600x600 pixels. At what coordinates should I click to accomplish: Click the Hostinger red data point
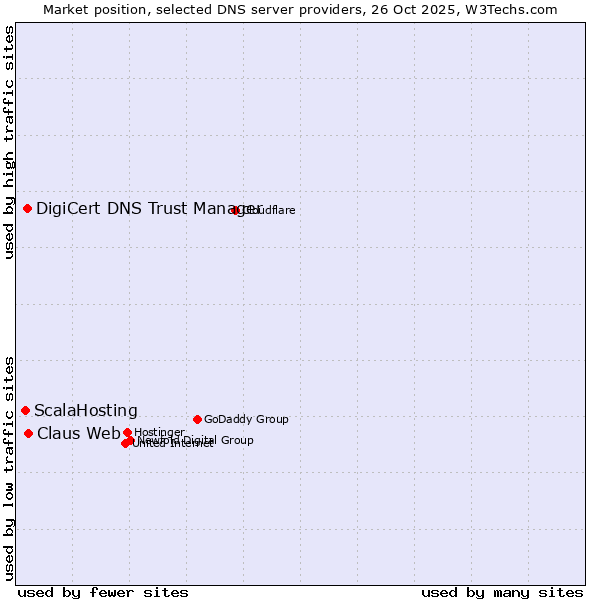coord(128,432)
